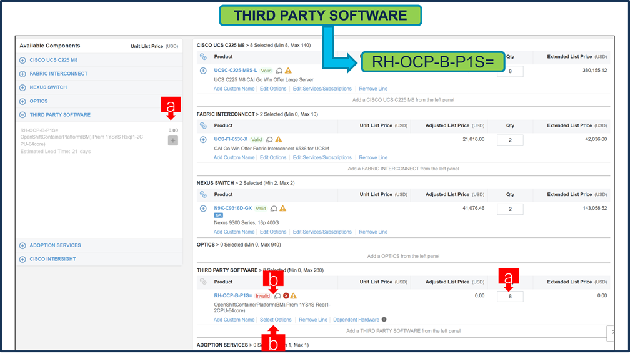The width and height of the screenshot is (630, 364).
Task: Click the warning triangle beside UCSC-C225-M8S-L
Action: [x=287, y=71]
